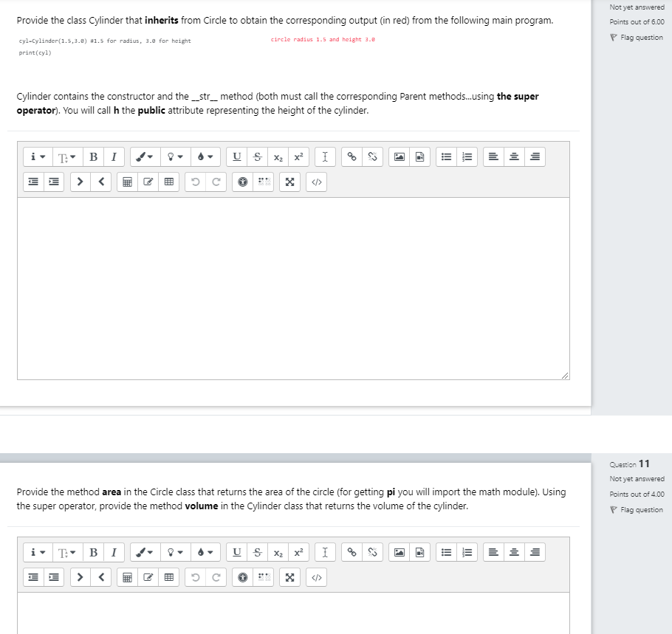Create an unordered bullet list
Image resolution: width=672 pixels, height=634 pixels.
coord(446,156)
